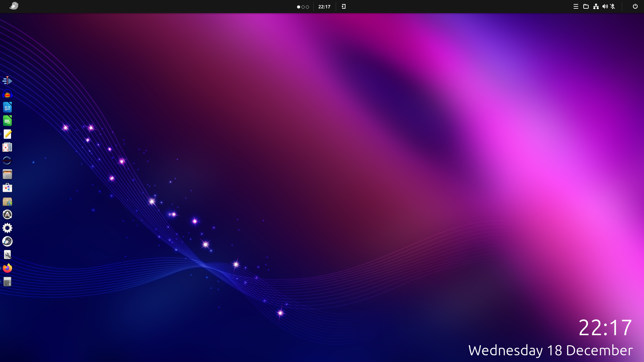Switch to the second workspace dot

coord(303,7)
